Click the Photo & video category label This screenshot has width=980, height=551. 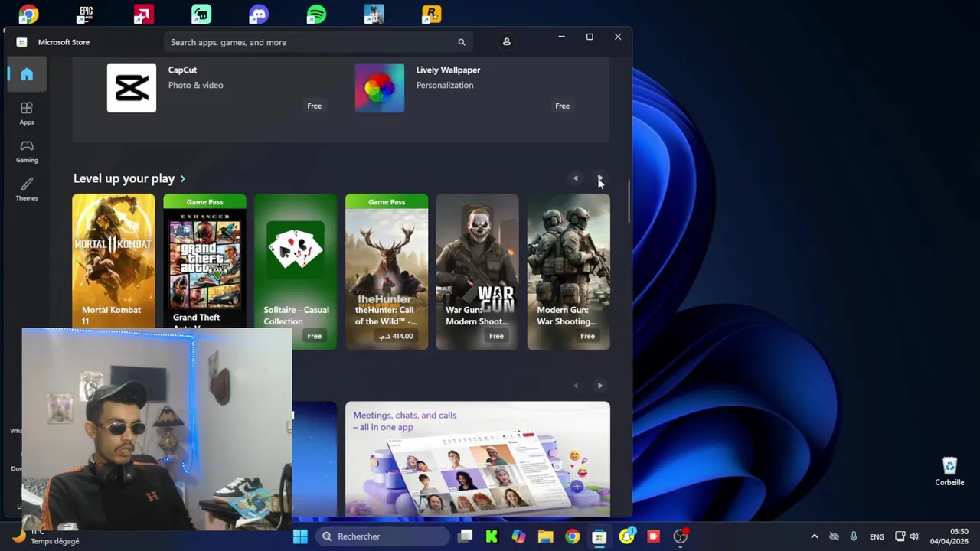pos(196,85)
